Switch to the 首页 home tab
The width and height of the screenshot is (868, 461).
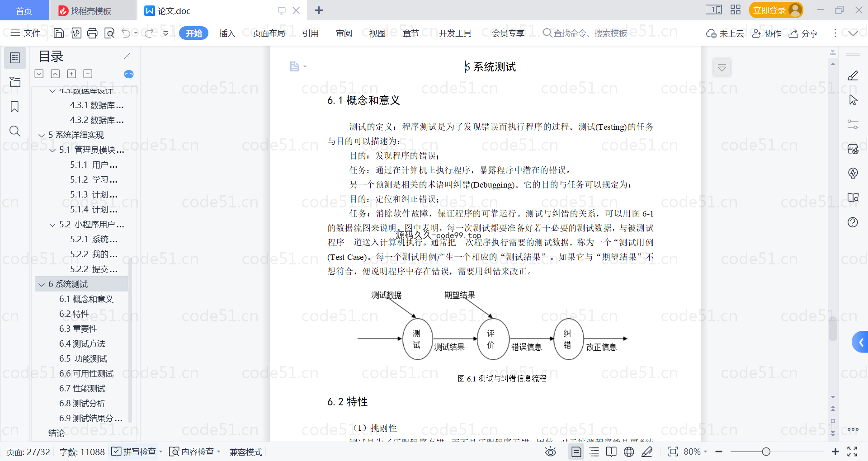pos(24,10)
